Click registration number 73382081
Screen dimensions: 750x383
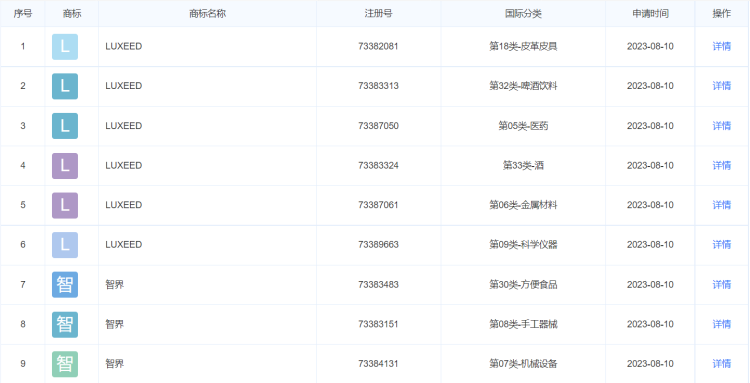(x=378, y=46)
